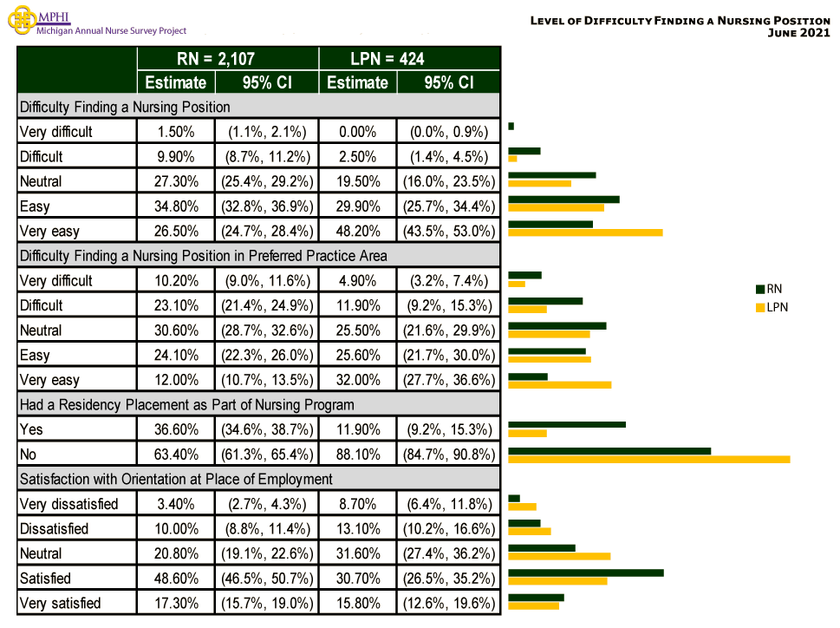Select the Very difficult row label

point(54,131)
